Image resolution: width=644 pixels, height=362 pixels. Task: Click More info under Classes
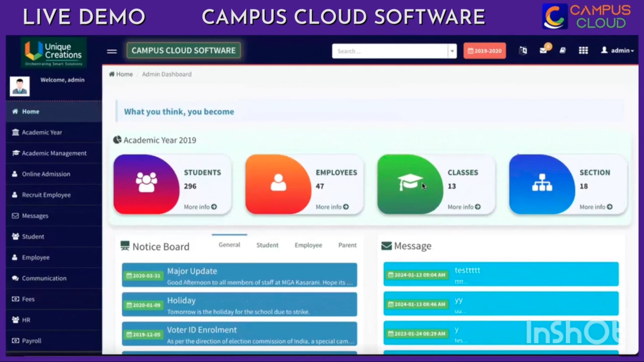(464, 207)
